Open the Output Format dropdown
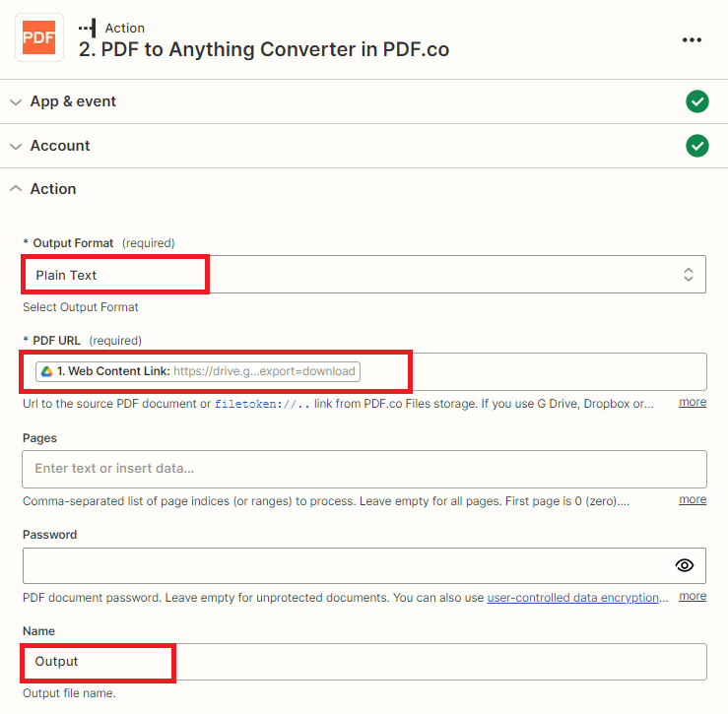This screenshot has width=728, height=714. point(364,275)
